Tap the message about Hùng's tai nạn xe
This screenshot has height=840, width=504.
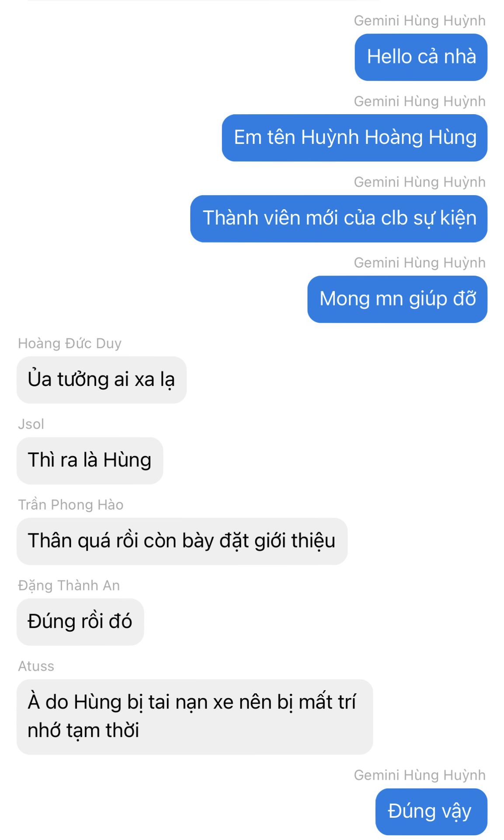tap(195, 717)
